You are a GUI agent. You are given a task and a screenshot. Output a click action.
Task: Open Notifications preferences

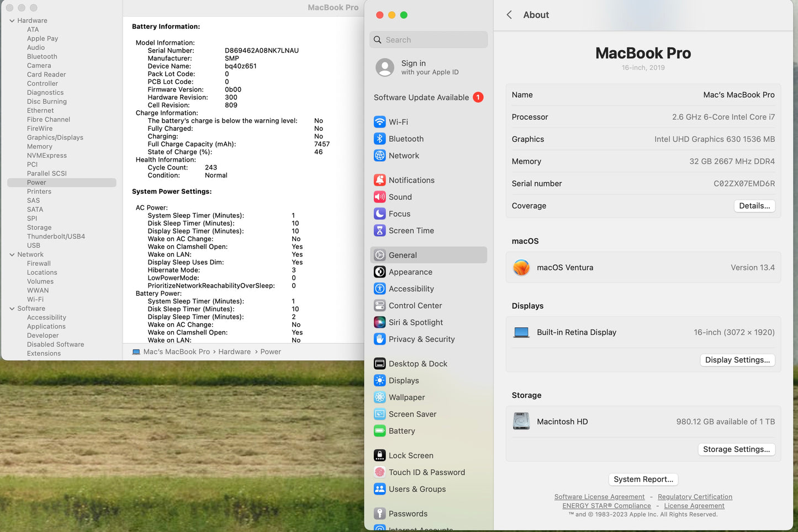pos(411,180)
